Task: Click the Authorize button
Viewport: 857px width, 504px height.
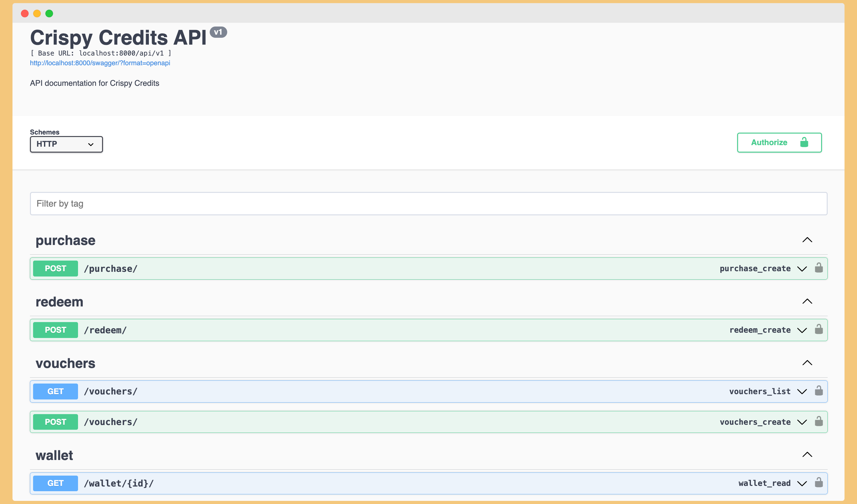Action: [779, 143]
